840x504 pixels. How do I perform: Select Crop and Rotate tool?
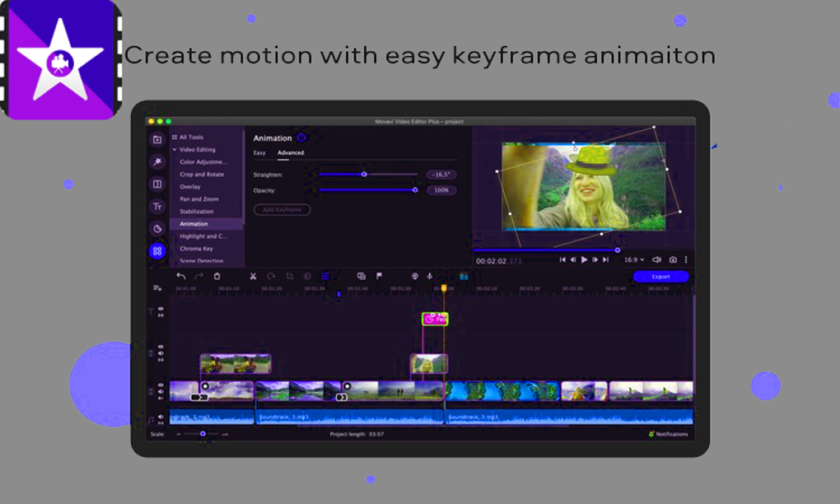pyautogui.click(x=202, y=174)
